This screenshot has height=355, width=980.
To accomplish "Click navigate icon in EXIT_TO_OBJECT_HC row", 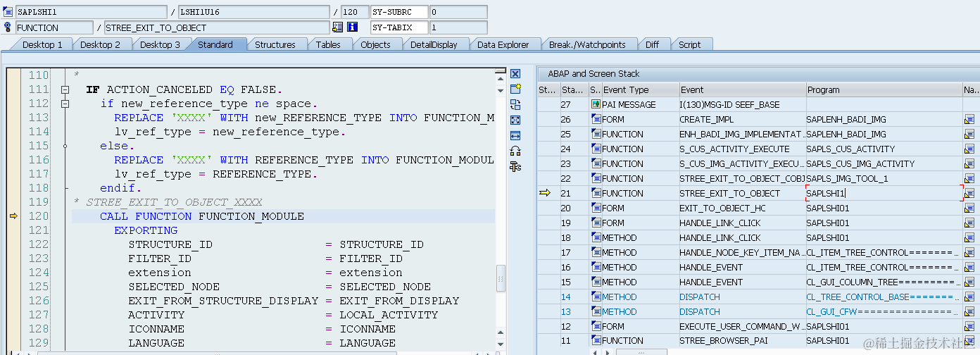I will click(x=969, y=208).
